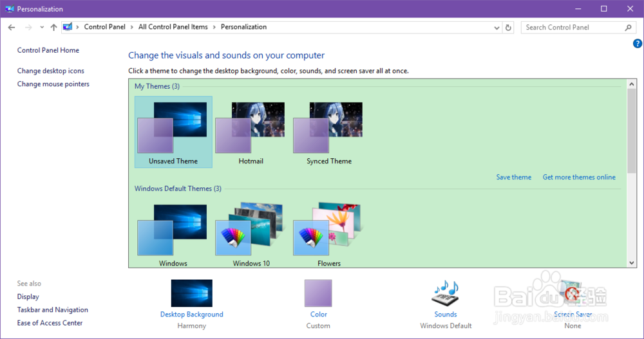The width and height of the screenshot is (644, 339).
Task: Open Control Panel breadcrumb
Action: tap(105, 26)
